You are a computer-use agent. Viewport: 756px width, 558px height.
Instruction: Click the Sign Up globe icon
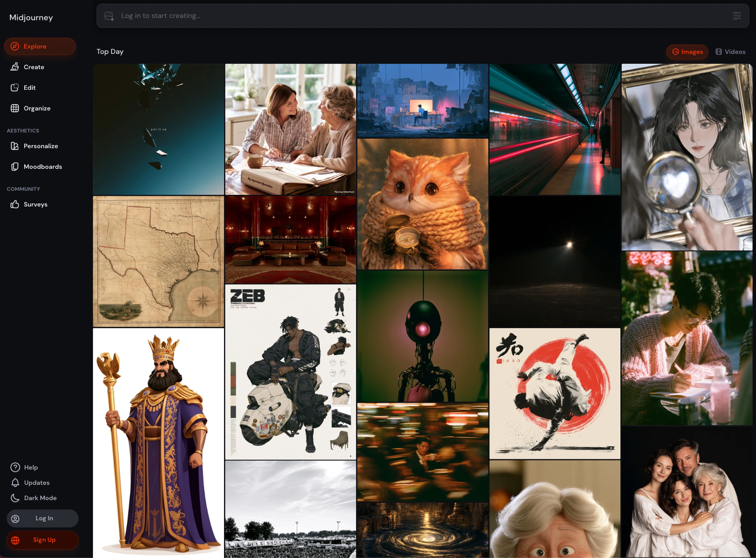[x=16, y=540]
